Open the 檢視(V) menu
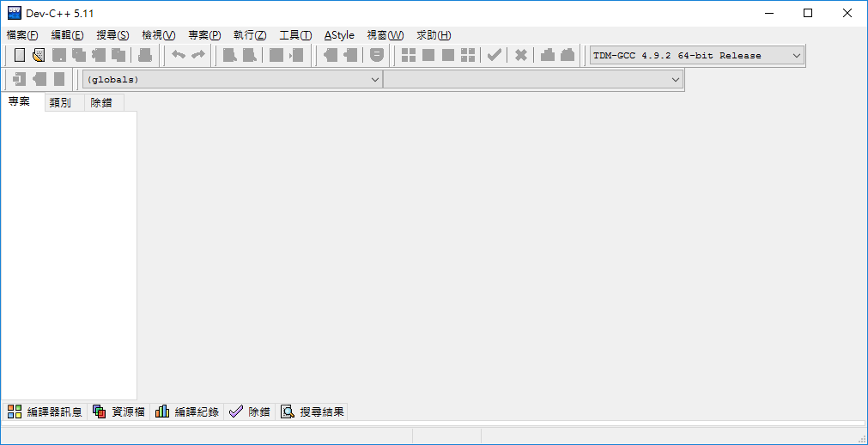 tap(159, 35)
